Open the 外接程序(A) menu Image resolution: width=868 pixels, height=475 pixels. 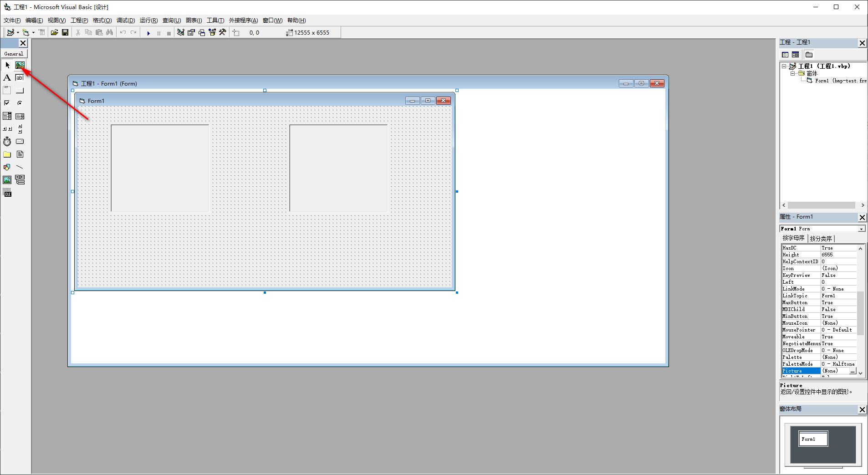[243, 20]
